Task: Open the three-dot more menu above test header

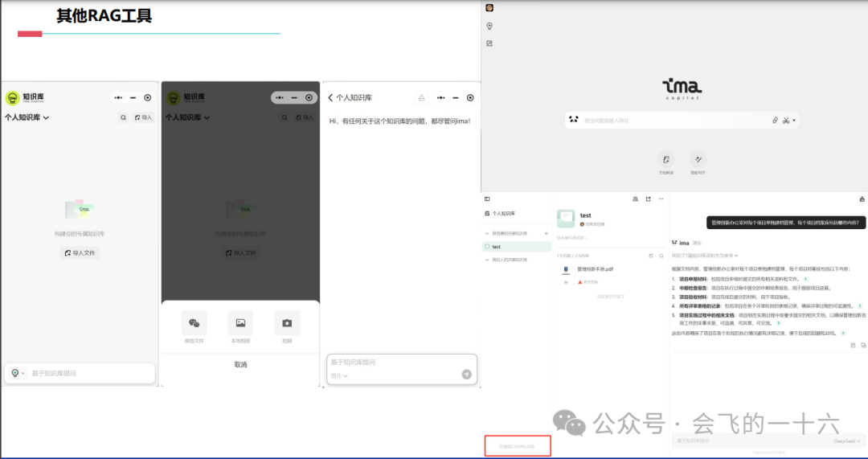Action: (661, 199)
